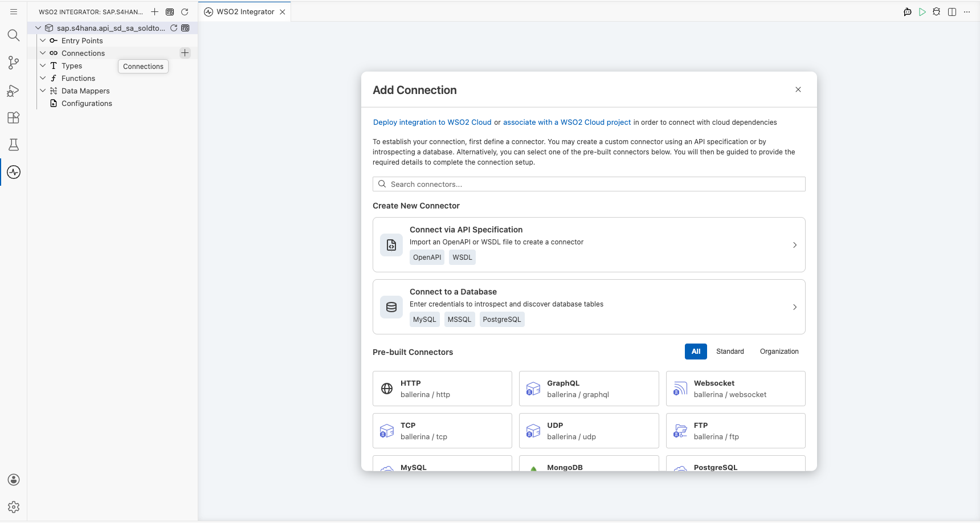Refresh the WSO2 Integrator sidebar panel
980x523 pixels.
pyautogui.click(x=185, y=11)
